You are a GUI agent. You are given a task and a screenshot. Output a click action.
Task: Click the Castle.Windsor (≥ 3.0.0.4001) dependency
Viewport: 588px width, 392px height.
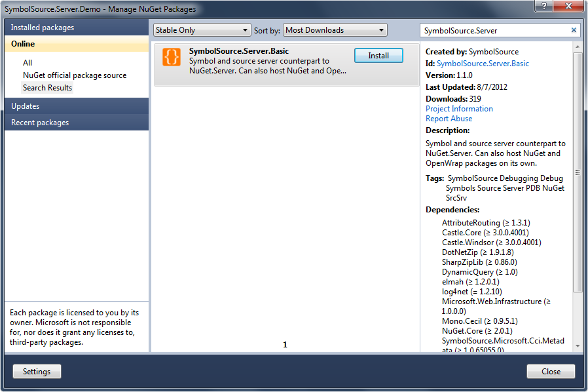(492, 242)
